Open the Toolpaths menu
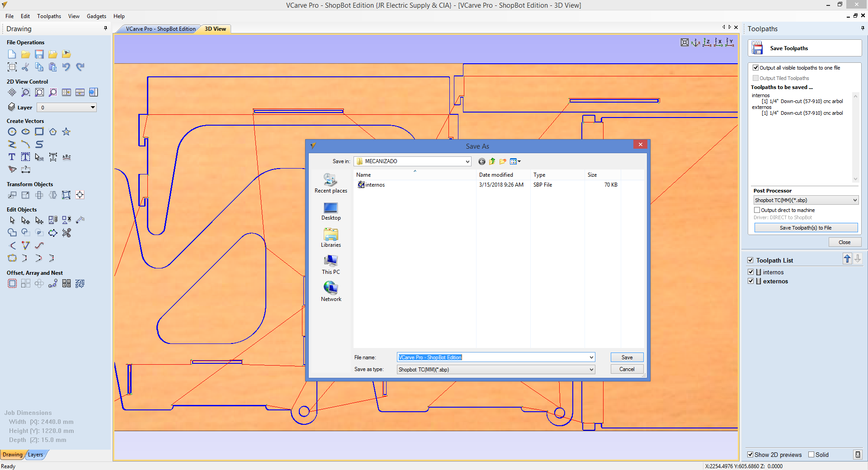 (x=49, y=16)
